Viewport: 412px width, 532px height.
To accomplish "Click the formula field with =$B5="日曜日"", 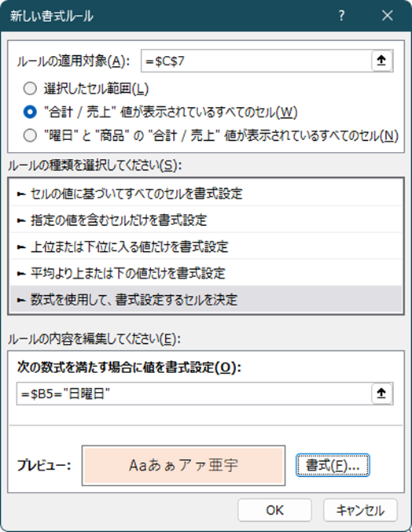I will point(194,393).
